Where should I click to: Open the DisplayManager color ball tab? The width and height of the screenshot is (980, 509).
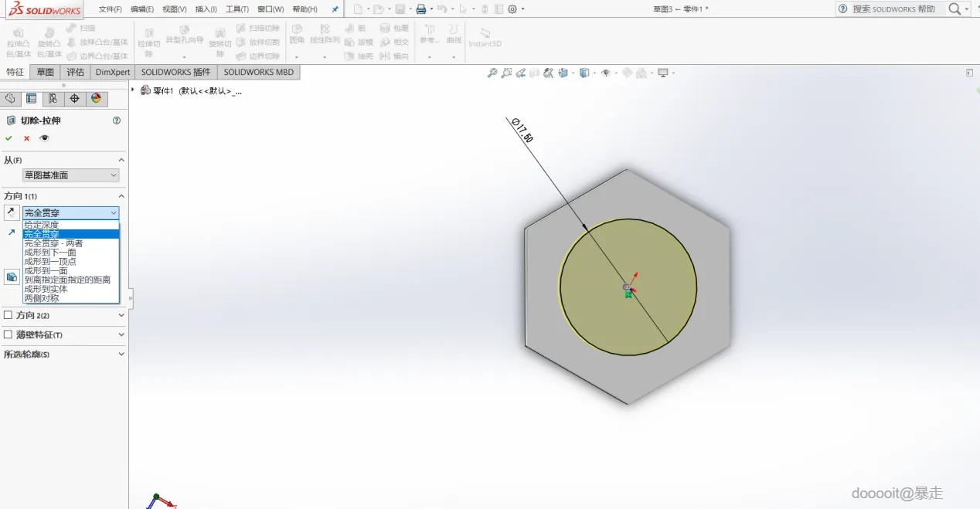tap(96, 98)
